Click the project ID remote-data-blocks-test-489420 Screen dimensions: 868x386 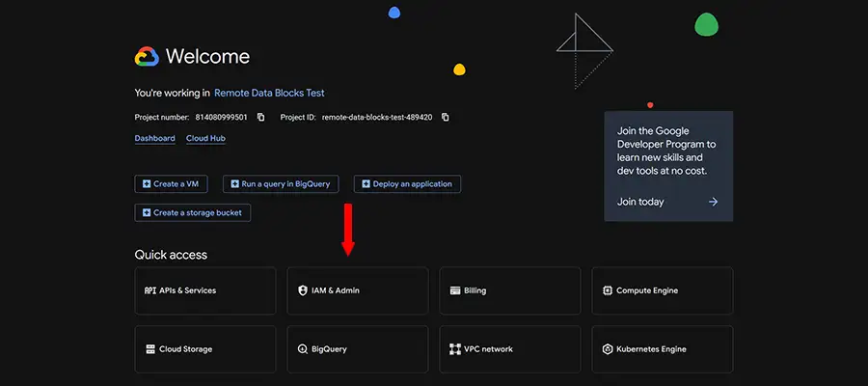(377, 118)
